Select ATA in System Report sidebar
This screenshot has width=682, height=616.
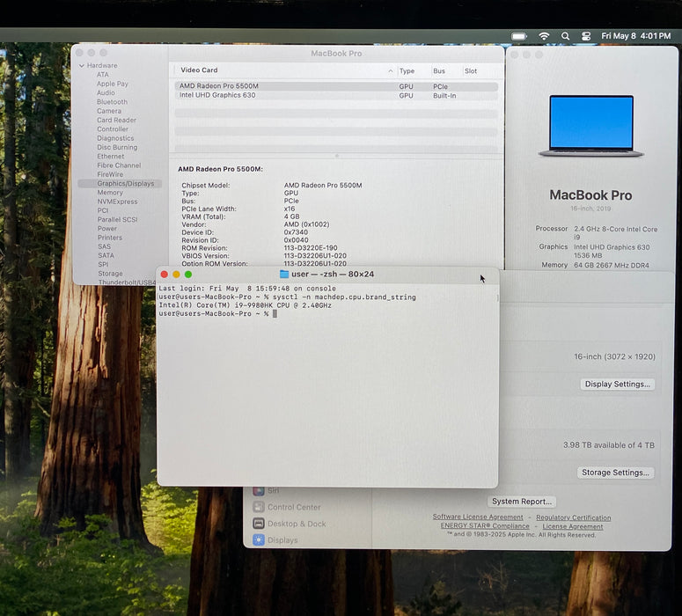(103, 75)
